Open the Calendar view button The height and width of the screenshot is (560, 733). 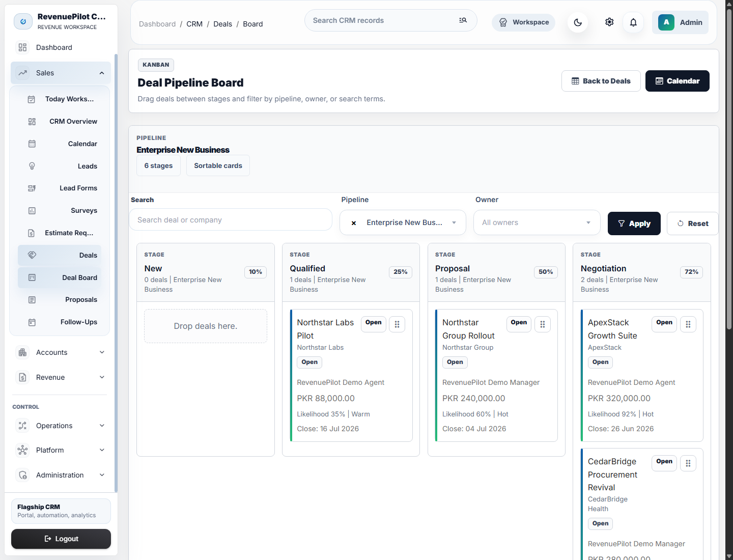point(678,81)
